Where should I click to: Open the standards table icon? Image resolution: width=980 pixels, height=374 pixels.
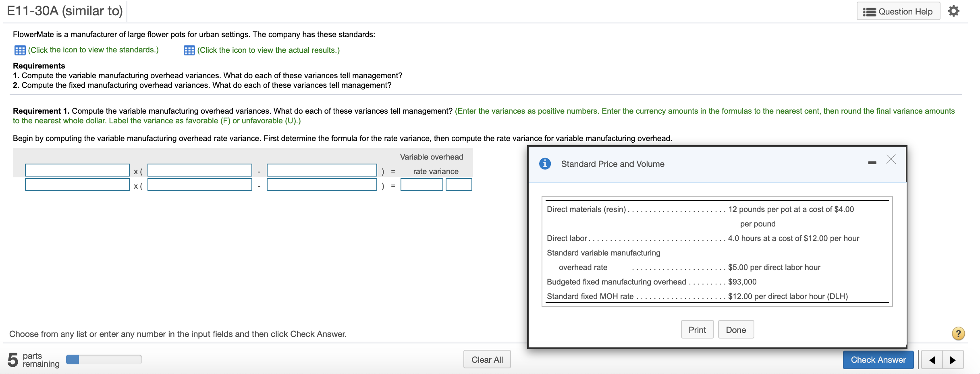(20, 50)
